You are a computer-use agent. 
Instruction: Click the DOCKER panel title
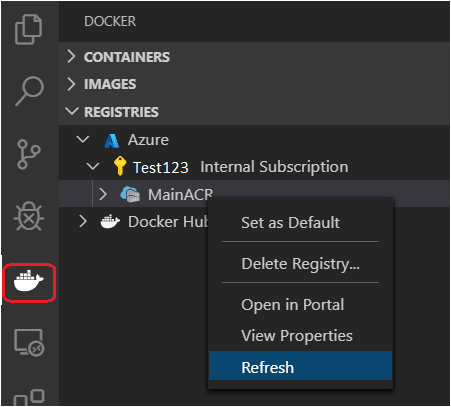click(110, 21)
